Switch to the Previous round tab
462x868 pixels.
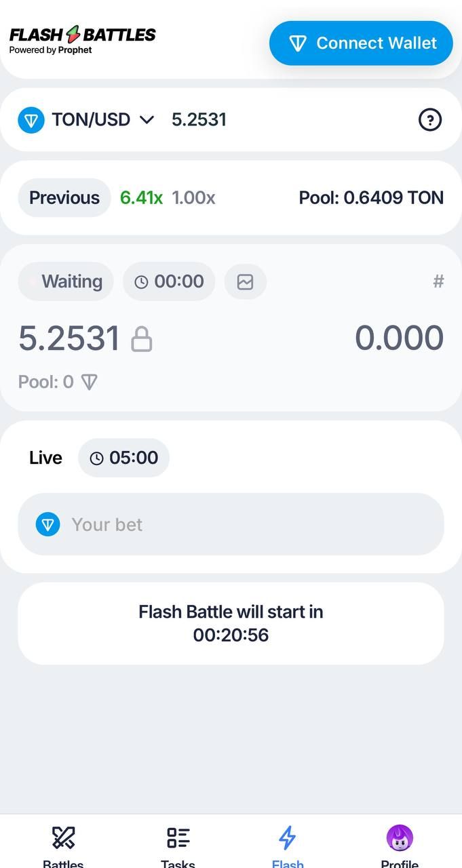tap(63, 197)
